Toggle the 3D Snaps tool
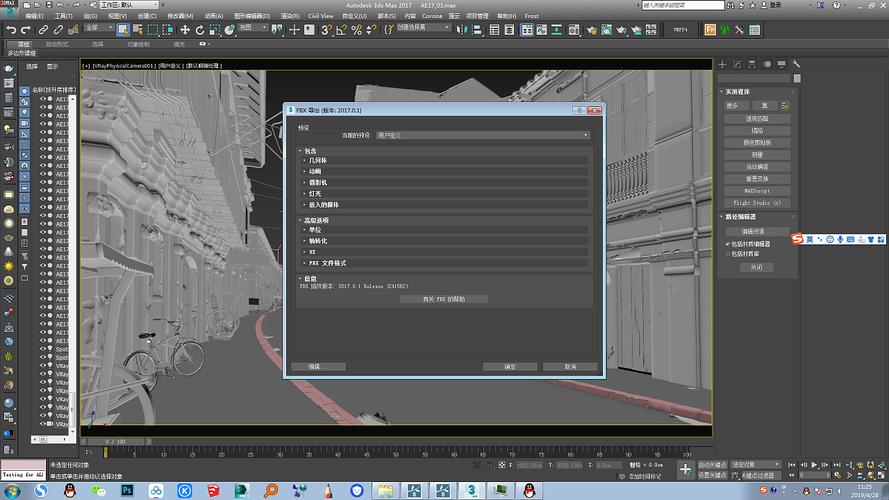This screenshot has width=889, height=500. pos(326,30)
